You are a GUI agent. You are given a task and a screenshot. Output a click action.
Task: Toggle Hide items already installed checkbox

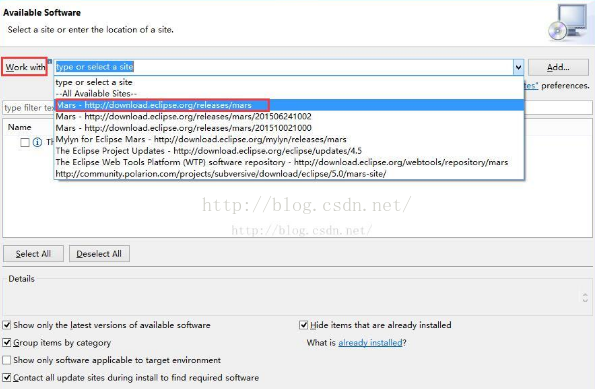click(x=303, y=325)
